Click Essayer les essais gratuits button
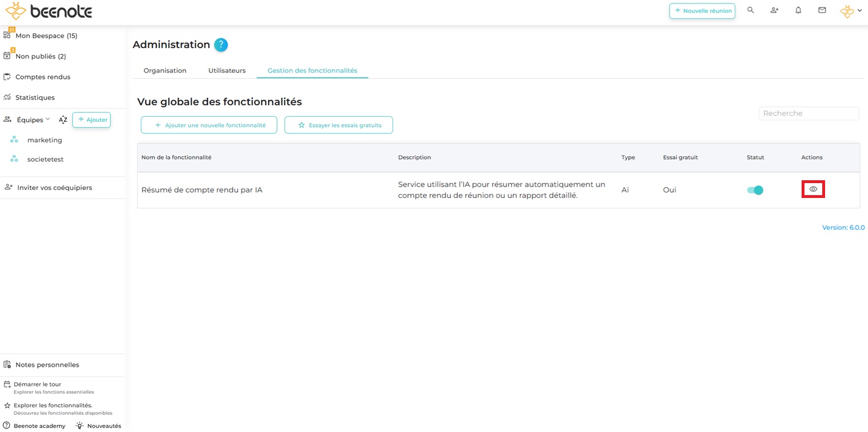Image resolution: width=868 pixels, height=432 pixels. click(x=339, y=125)
